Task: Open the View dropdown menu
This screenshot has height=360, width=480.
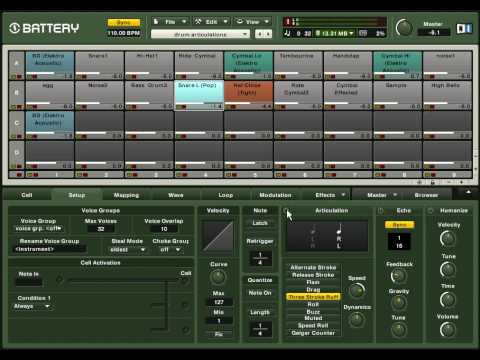Action: (252, 22)
